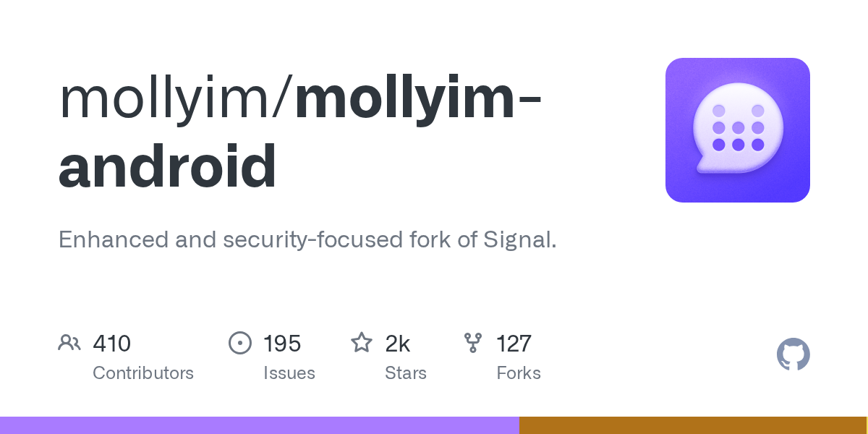Open the "Forks" label
The image size is (868, 434).
coord(519,373)
